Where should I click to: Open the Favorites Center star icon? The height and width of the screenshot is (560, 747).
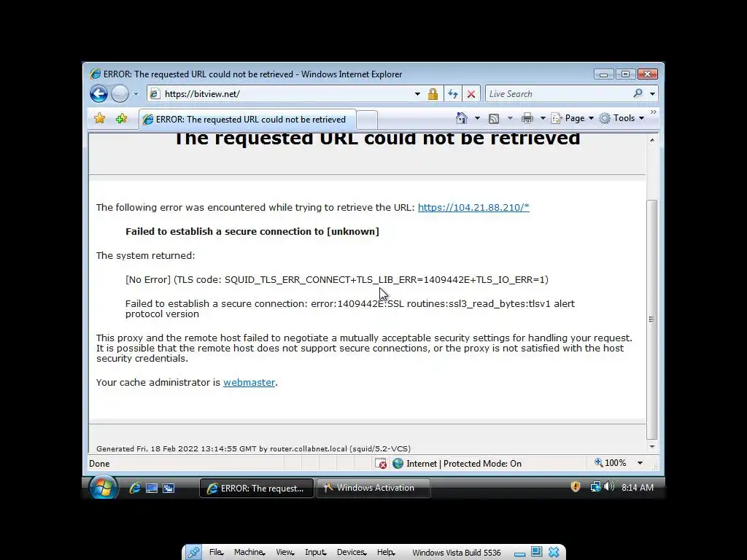[x=99, y=118]
